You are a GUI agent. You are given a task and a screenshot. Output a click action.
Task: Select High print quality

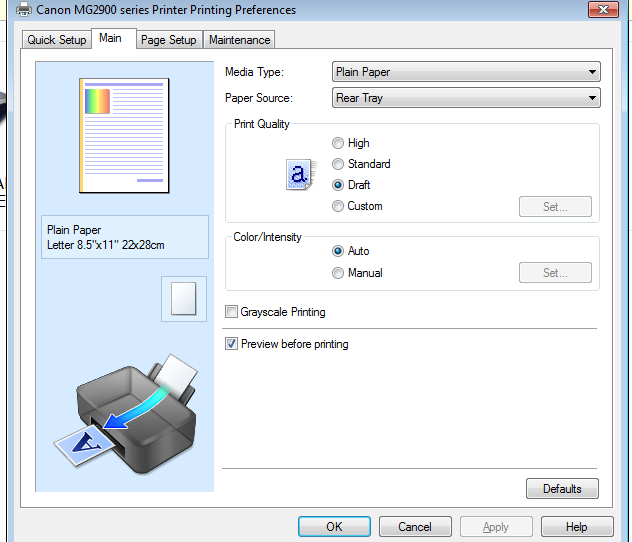(x=338, y=143)
